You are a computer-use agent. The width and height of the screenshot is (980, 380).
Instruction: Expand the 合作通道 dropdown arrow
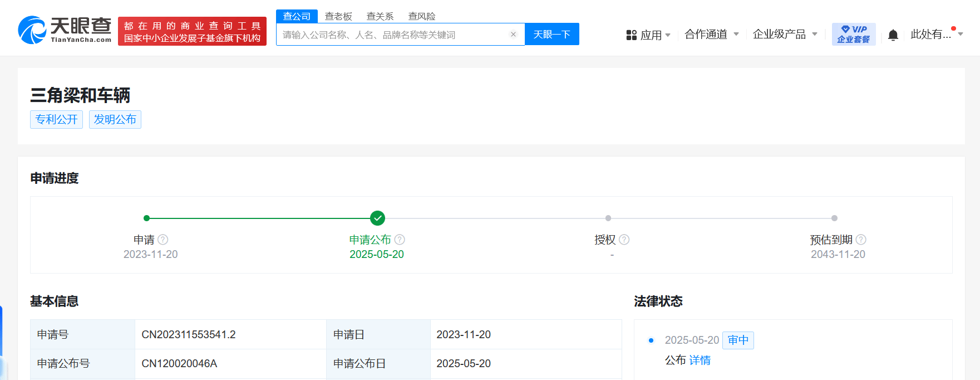click(736, 34)
